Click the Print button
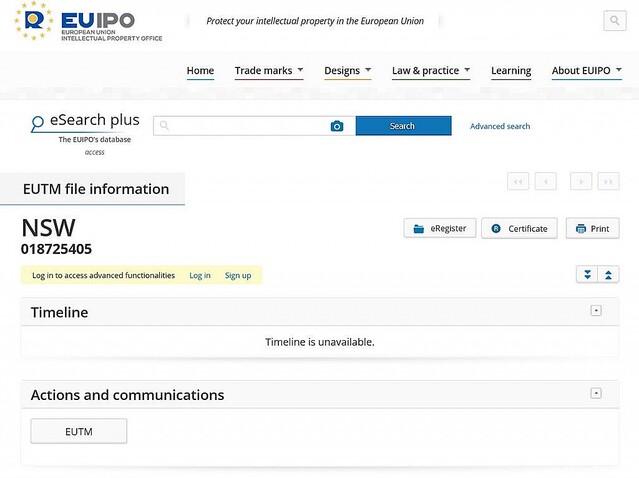 592,228
